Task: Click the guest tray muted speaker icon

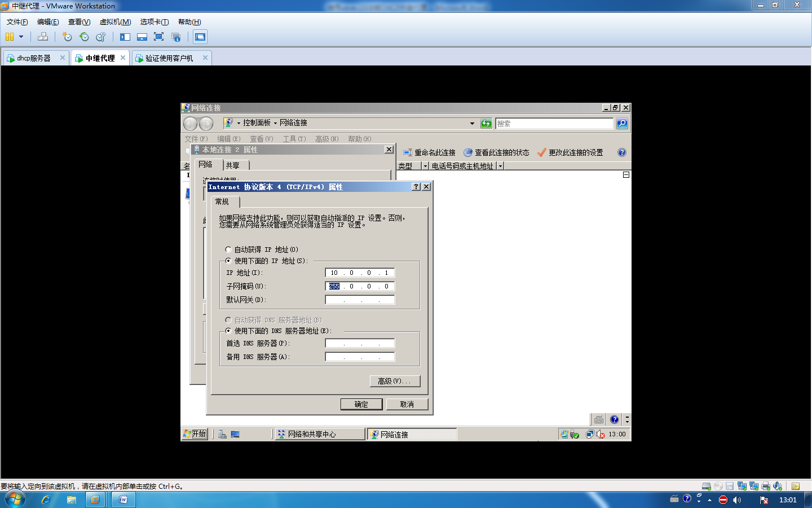Action: pos(601,434)
